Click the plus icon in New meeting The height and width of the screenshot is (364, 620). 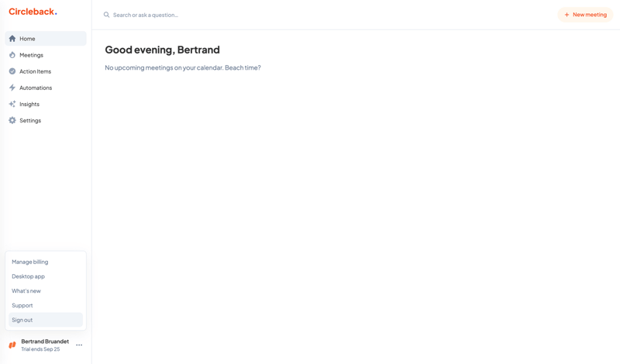[567, 15]
